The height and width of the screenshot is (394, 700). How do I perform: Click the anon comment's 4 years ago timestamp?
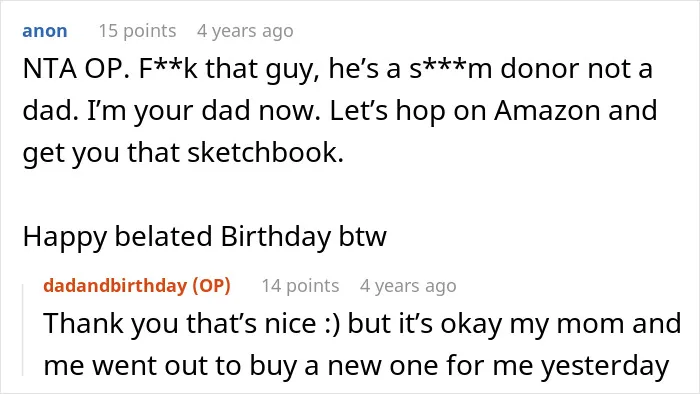[245, 31]
